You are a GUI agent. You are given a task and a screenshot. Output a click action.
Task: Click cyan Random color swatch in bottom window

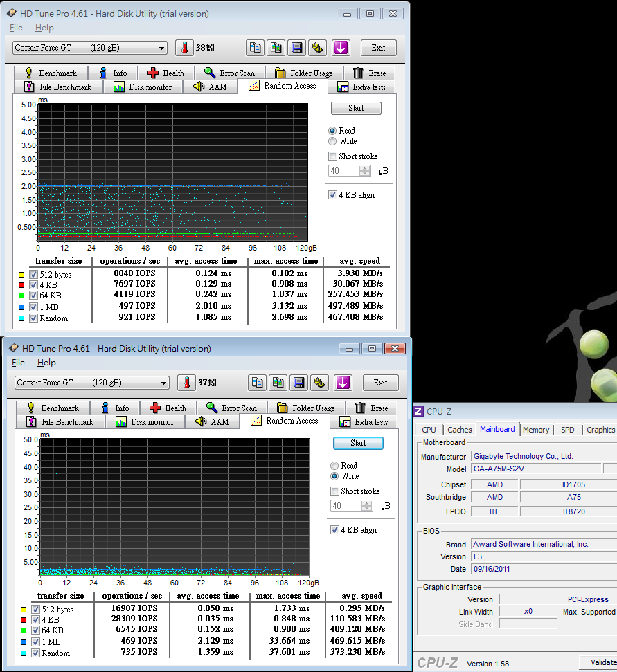(24, 653)
